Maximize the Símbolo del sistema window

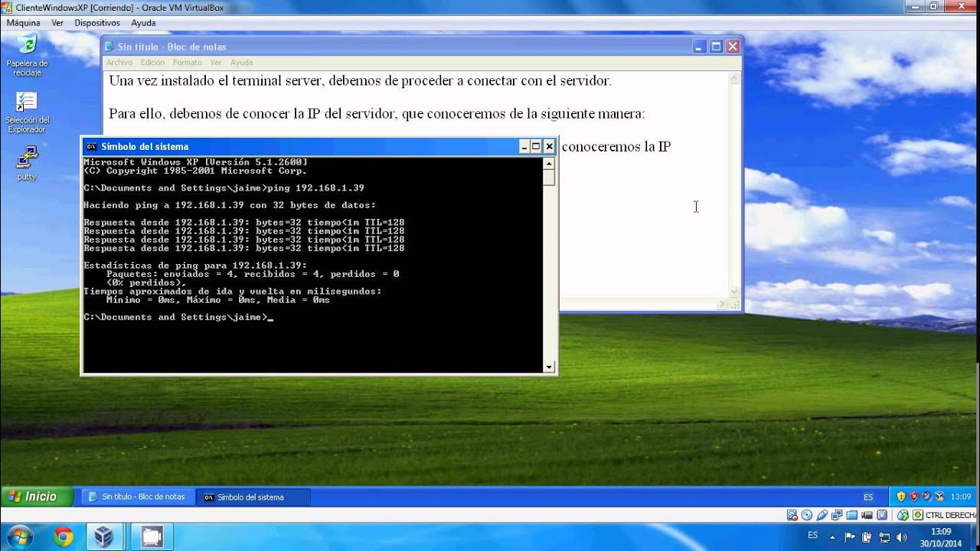coord(536,146)
